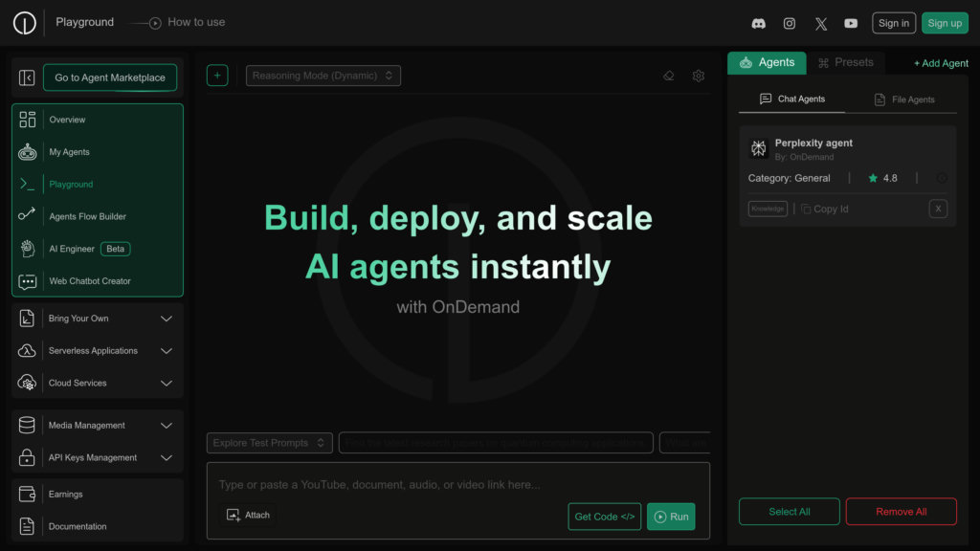Click the Earnings wallet icon
Viewport: 980px width, 551px height.
[27, 495]
